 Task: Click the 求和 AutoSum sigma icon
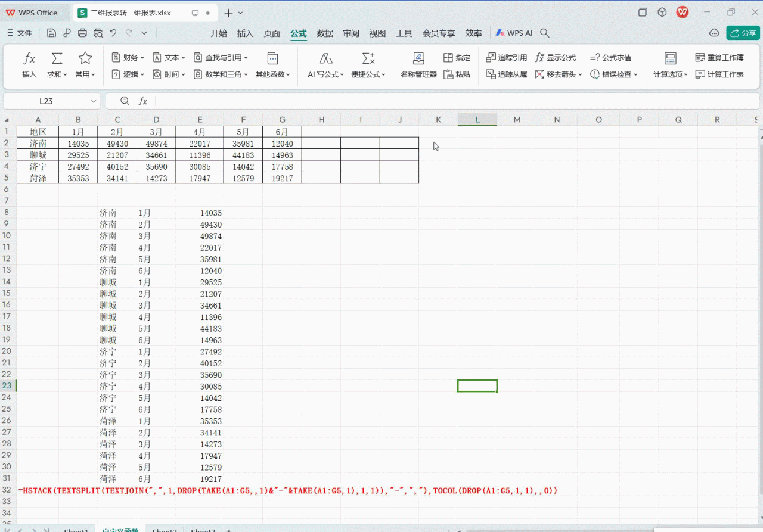pyautogui.click(x=57, y=58)
